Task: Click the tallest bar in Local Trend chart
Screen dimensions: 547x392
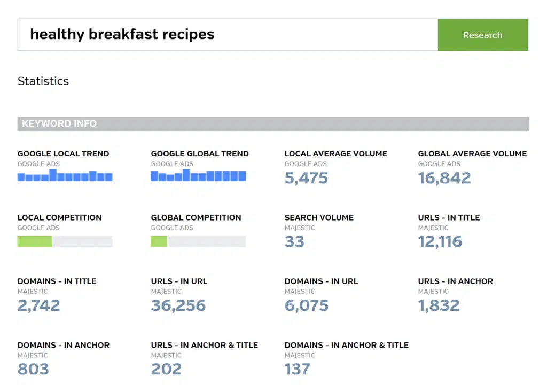Action: tap(53, 175)
